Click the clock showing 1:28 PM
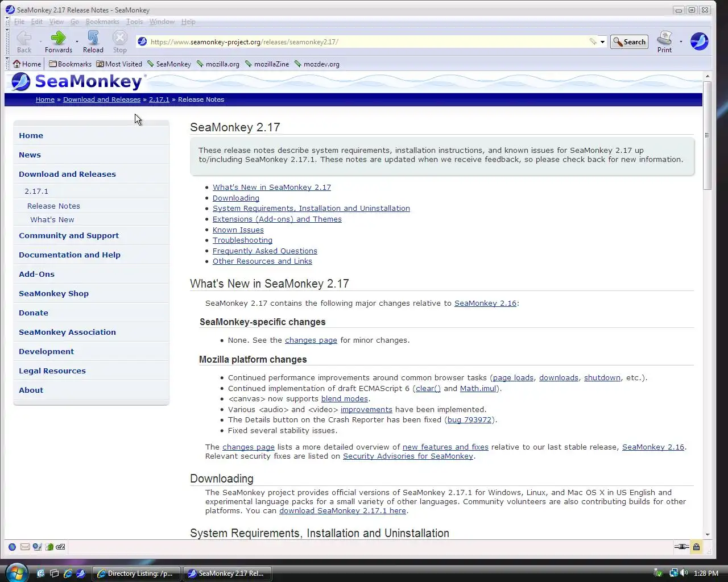This screenshot has width=728, height=582. 706,573
